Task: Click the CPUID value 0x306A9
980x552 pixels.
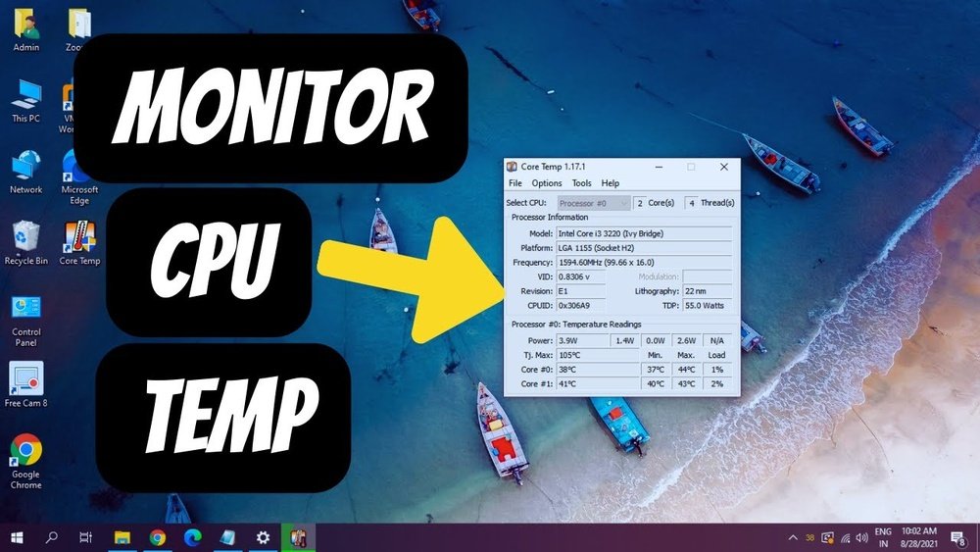Action: pyautogui.click(x=581, y=306)
